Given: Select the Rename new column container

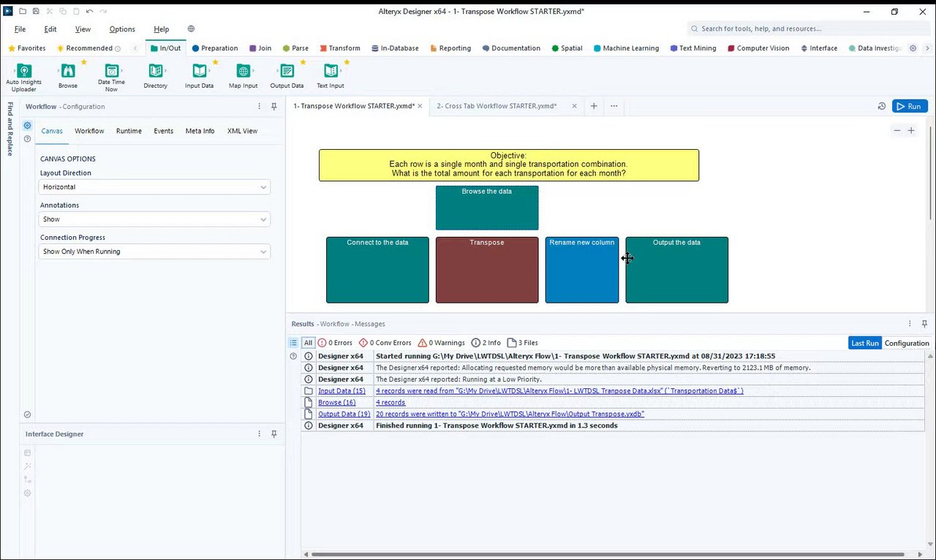Looking at the screenshot, I should pos(582,270).
